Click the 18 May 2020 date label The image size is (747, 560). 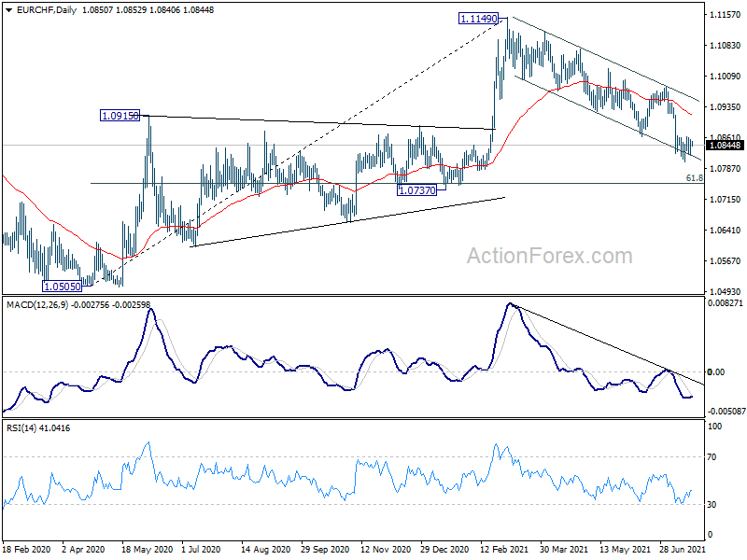[x=147, y=549]
